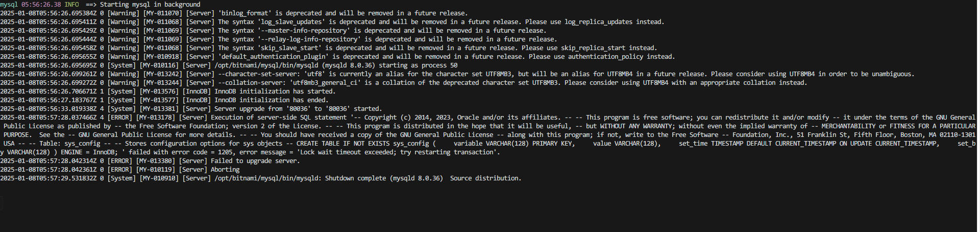Click 'InnoDB initialization has ended' line
The width and height of the screenshot is (980, 232).
(164, 100)
